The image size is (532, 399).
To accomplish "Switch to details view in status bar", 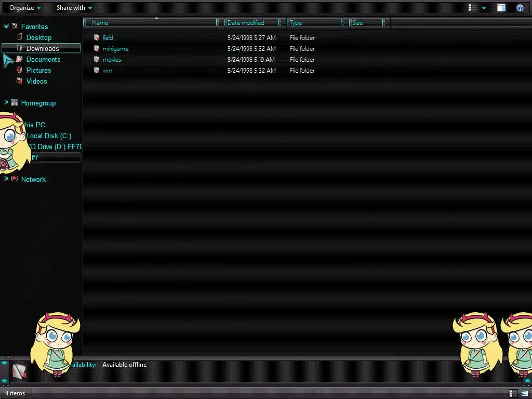I will point(513,393).
